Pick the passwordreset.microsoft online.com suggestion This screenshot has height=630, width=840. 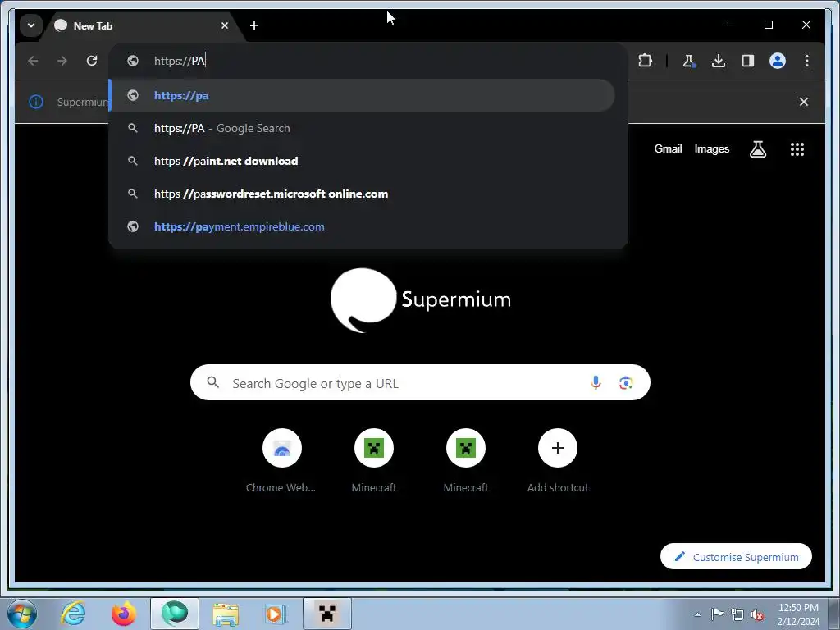point(362,194)
